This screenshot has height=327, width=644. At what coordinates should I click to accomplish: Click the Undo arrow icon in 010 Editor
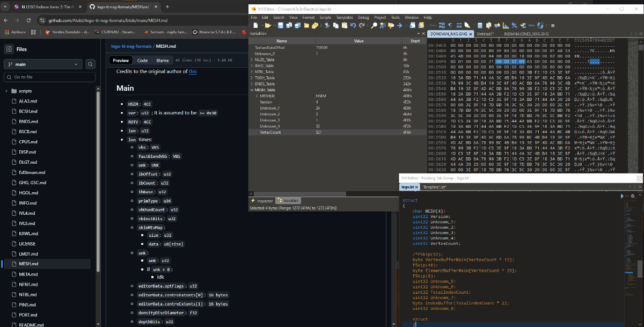click(353, 25)
